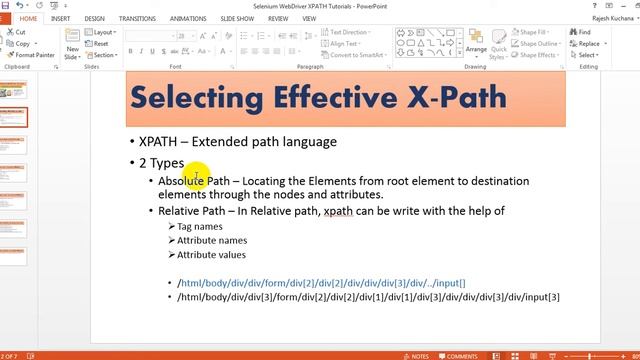640x360 pixels.
Task: Toggle bold formatting
Action: click(x=130, y=51)
